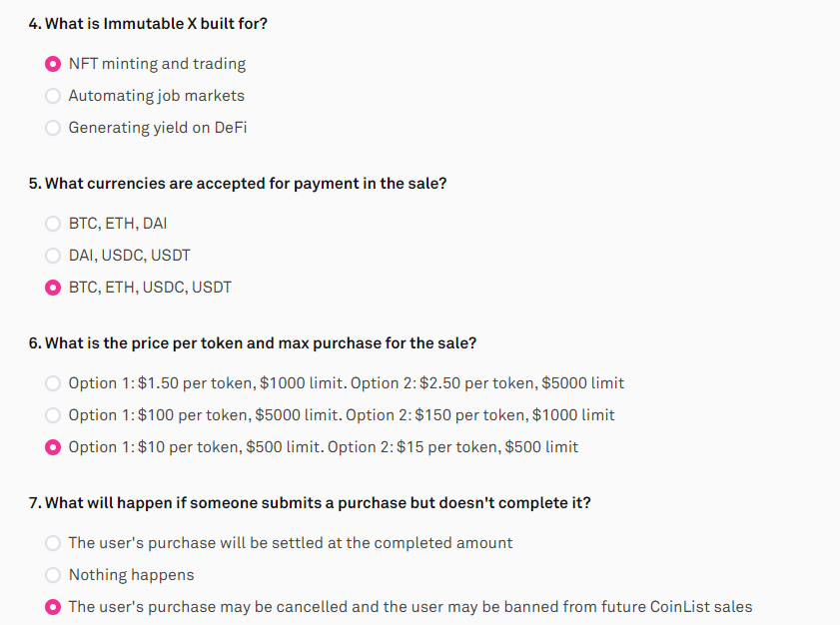Choose "Nothing happens" radio option
Screen dimensions: 840x625
[53, 575]
